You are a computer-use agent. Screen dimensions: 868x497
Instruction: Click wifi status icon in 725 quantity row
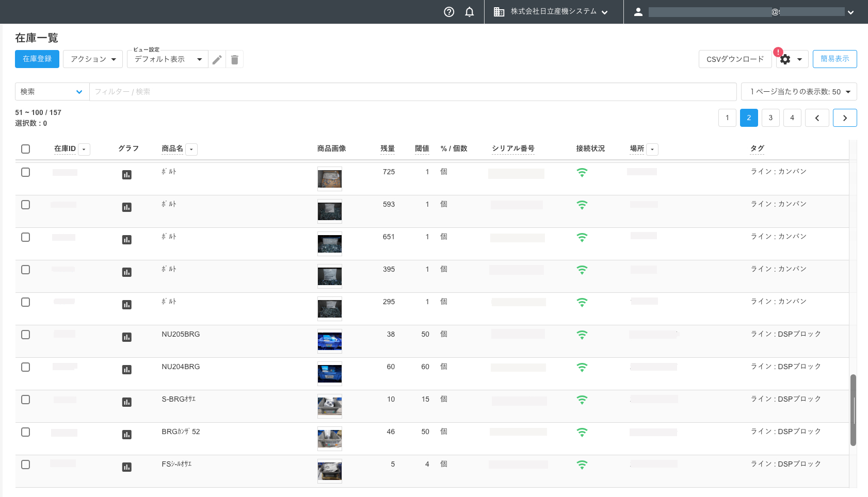[x=582, y=173]
